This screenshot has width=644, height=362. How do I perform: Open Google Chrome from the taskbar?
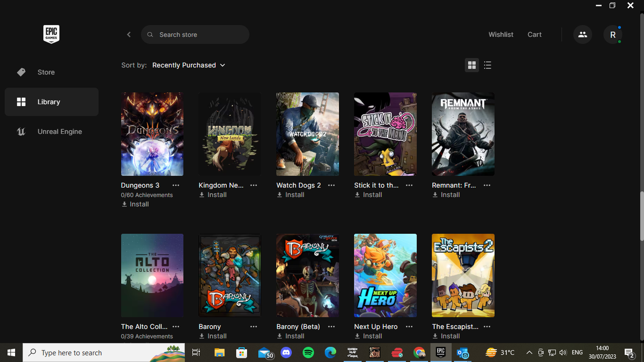tap(419, 353)
